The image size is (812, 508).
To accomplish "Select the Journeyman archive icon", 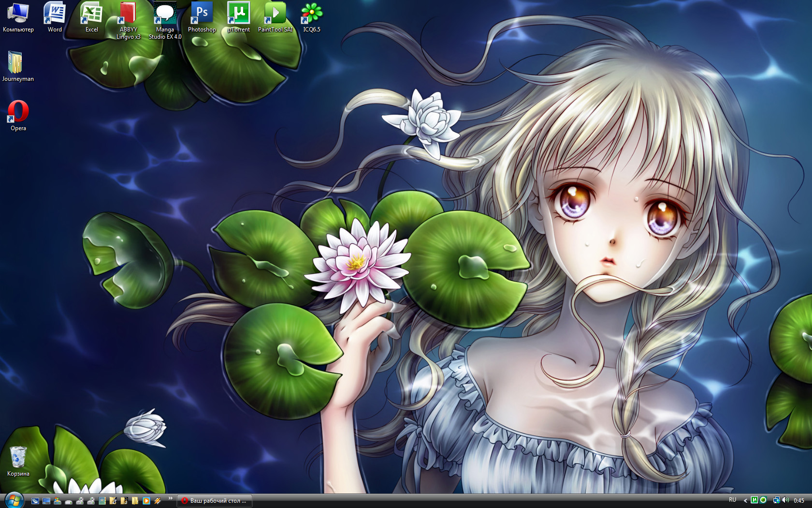I will pos(18,66).
